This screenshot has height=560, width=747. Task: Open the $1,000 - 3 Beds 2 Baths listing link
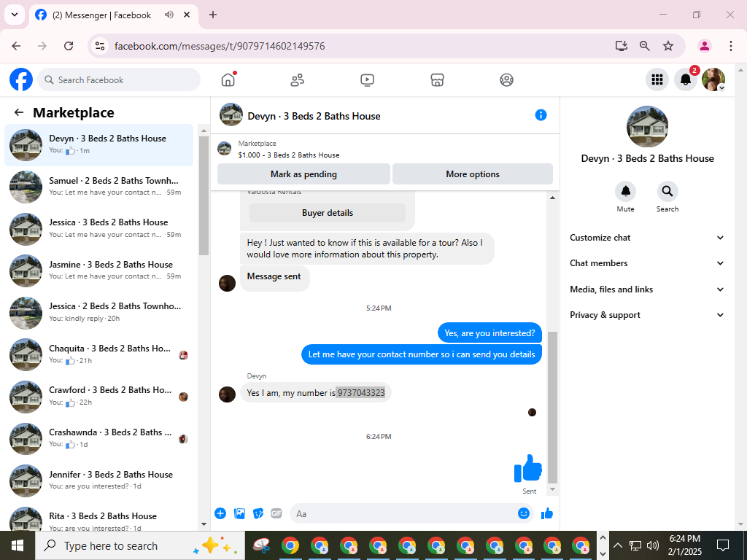(x=289, y=155)
